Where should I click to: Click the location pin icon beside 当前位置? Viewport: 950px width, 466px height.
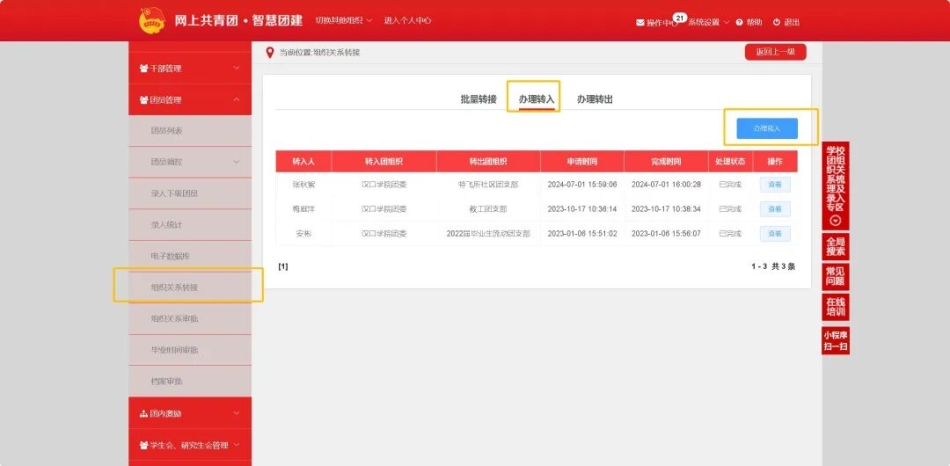(x=269, y=52)
